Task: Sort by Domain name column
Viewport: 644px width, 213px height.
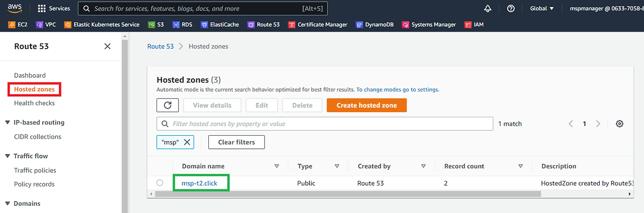Action: pyautogui.click(x=276, y=166)
